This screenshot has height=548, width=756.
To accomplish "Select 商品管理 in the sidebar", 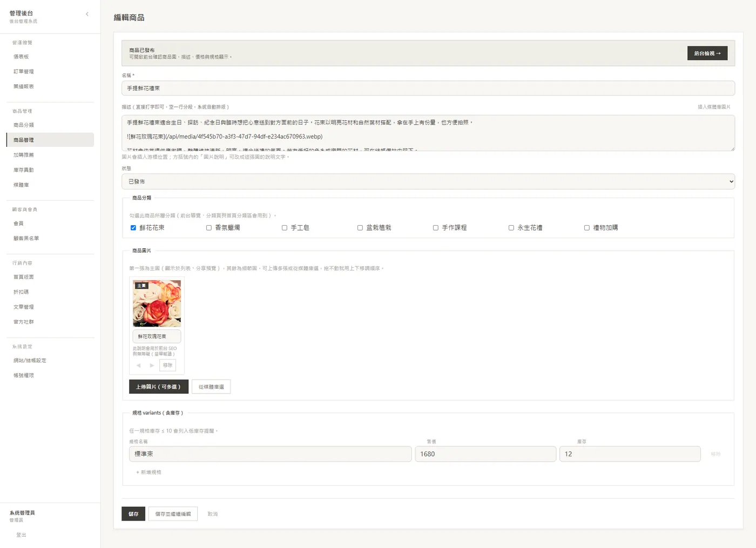I will click(x=50, y=140).
